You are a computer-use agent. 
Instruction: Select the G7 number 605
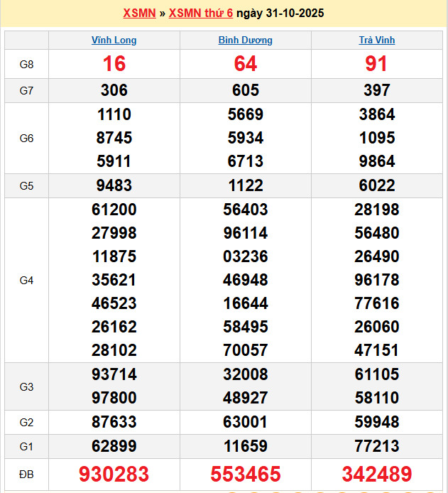[x=246, y=90]
